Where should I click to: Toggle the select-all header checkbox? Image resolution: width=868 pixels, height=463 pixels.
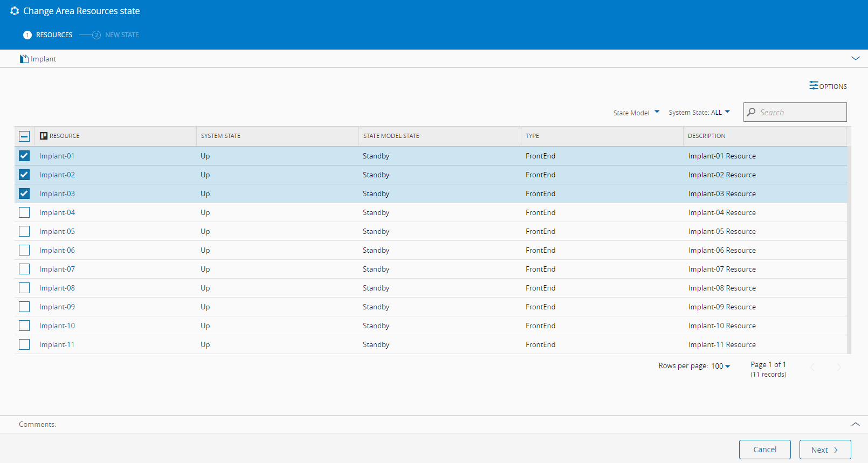point(24,136)
